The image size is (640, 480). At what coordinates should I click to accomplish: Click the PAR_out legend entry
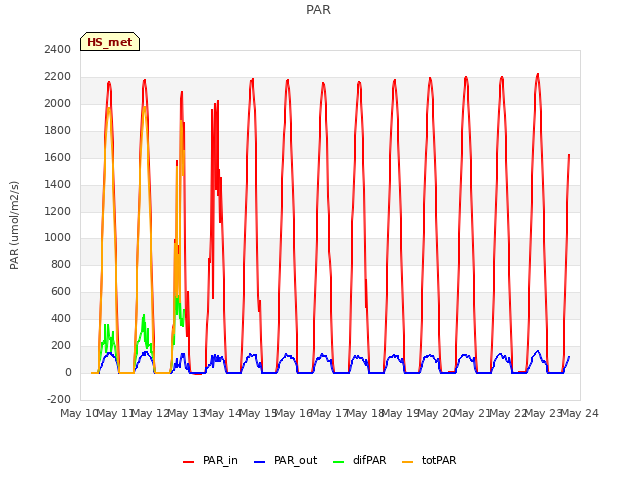click(286, 460)
